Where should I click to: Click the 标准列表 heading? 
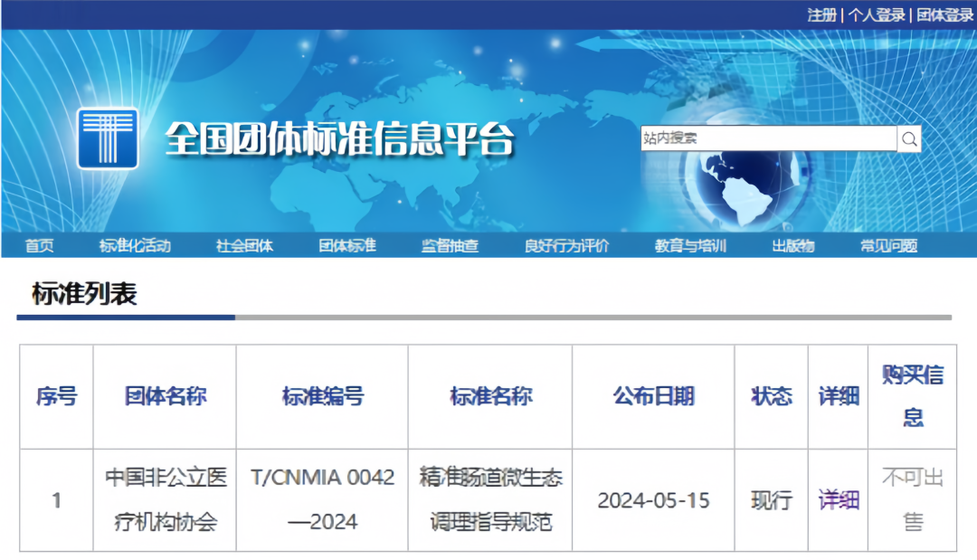pyautogui.click(x=84, y=293)
